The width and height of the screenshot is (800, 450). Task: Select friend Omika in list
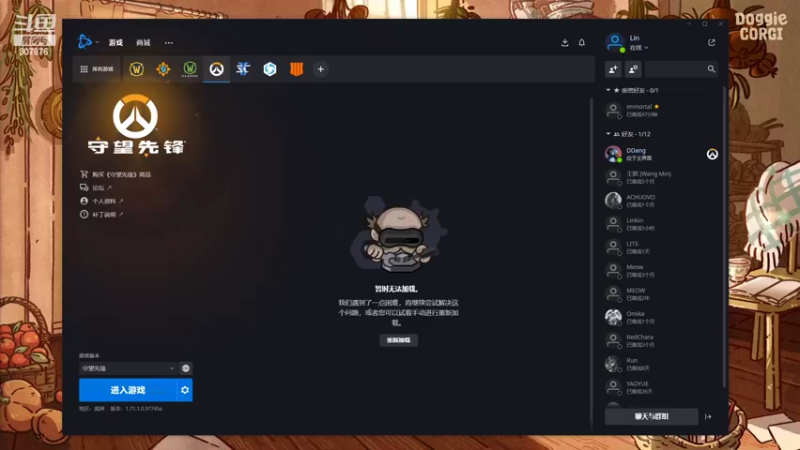tap(662, 317)
